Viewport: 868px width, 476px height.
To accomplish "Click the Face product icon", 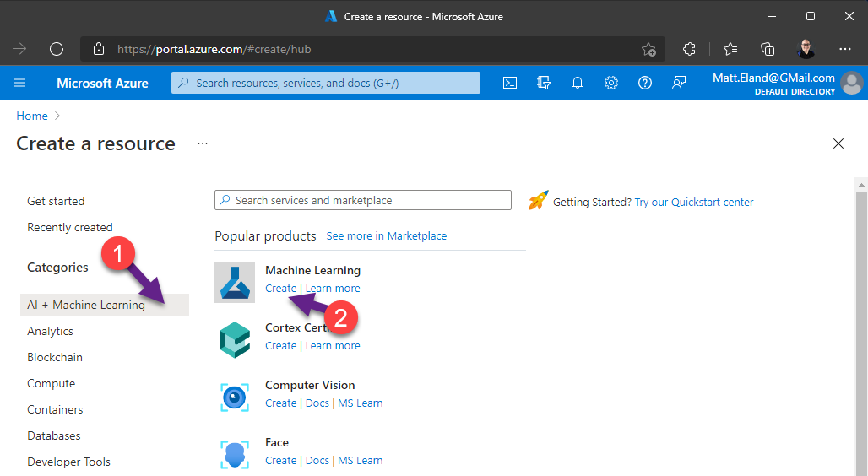I will tap(235, 455).
